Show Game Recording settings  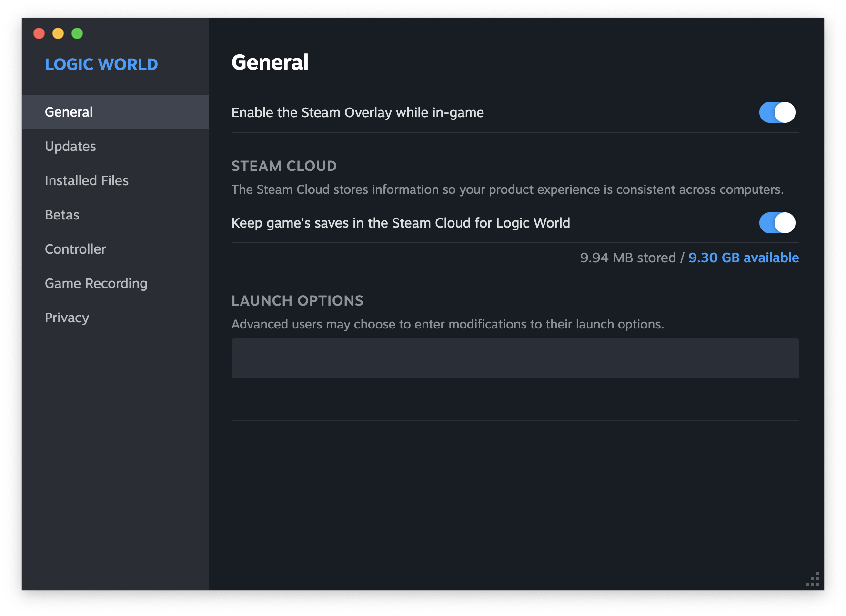(x=115, y=283)
